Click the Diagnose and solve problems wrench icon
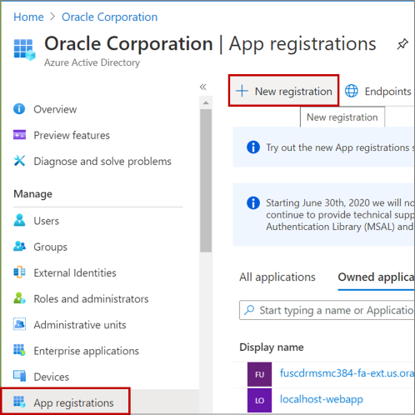This screenshot has height=415, width=415. click(19, 161)
